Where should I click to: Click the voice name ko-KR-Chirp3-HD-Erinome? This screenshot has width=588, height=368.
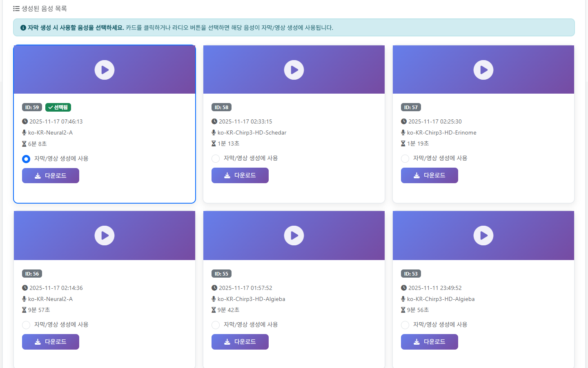click(442, 132)
